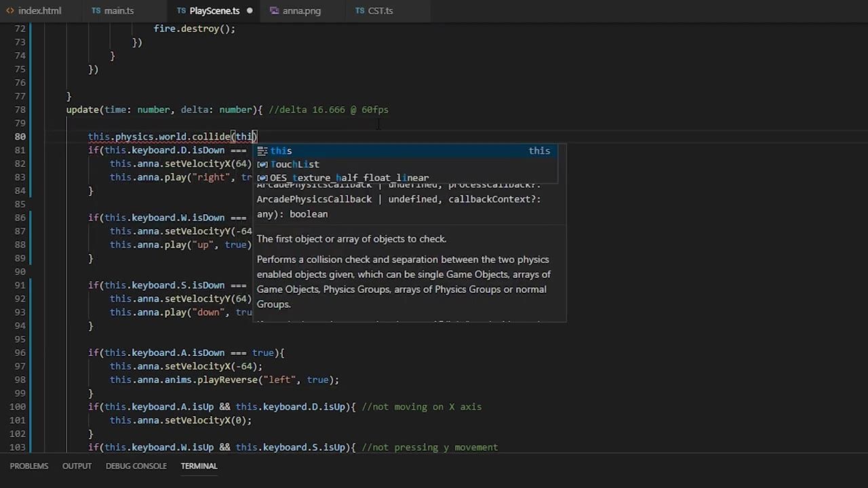Click 'fire.destroy();' on line 72
Image resolution: width=868 pixels, height=488 pixels.
click(195, 29)
